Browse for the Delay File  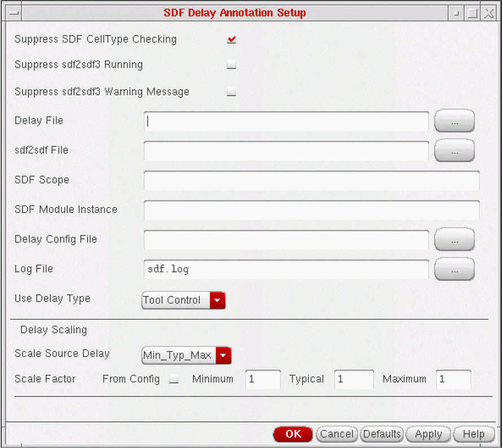point(454,121)
